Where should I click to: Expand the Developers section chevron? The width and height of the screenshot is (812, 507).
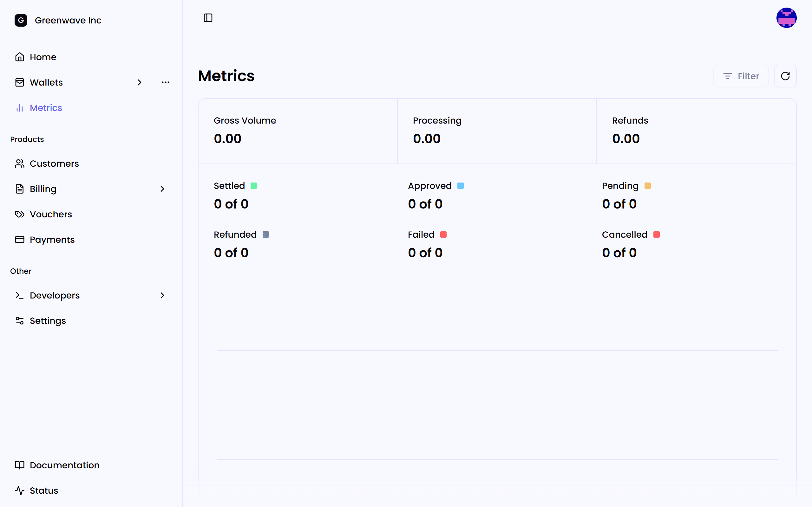[162, 295]
